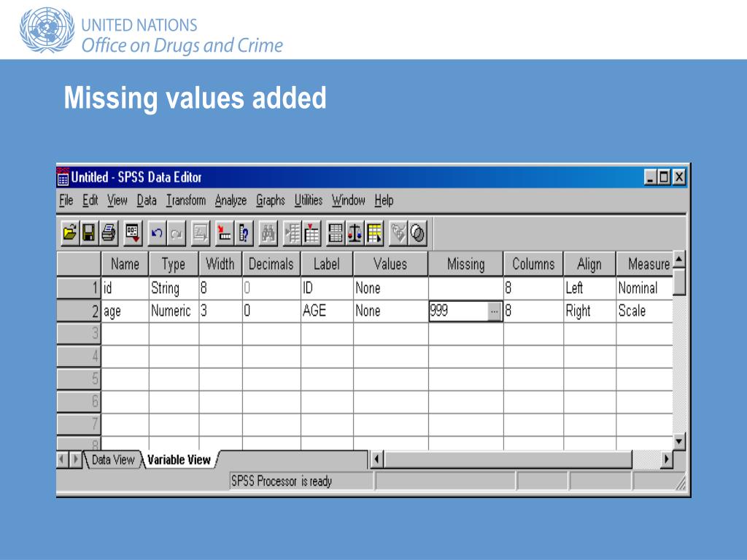The image size is (747, 560).
Task: Click the Type column header
Action: point(174,264)
